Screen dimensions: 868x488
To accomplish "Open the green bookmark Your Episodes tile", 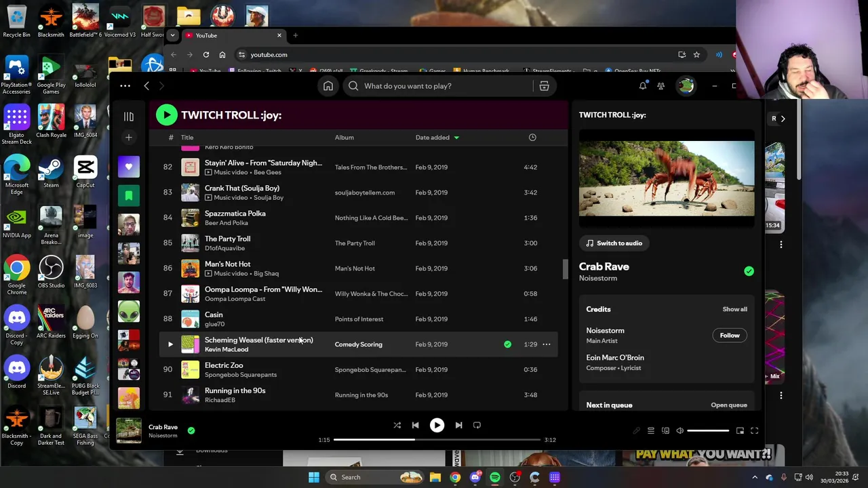I will (x=129, y=196).
